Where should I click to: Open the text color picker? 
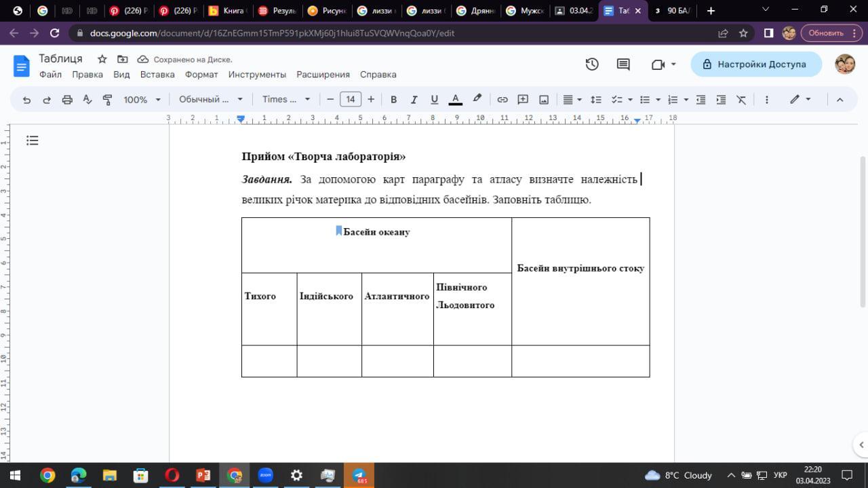pyautogui.click(x=456, y=100)
